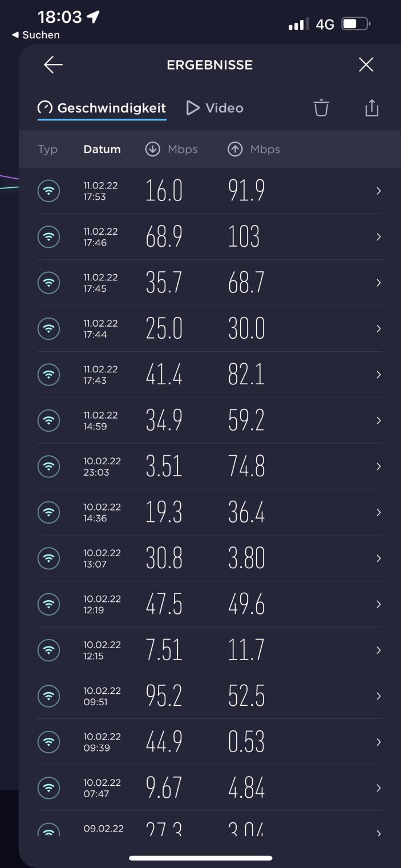Open the result with 95.2 Mbps download
Image resolution: width=401 pixels, height=868 pixels.
tap(164, 696)
